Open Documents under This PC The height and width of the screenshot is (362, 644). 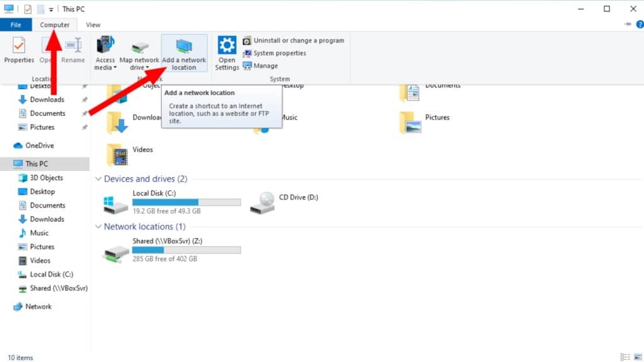click(47, 206)
